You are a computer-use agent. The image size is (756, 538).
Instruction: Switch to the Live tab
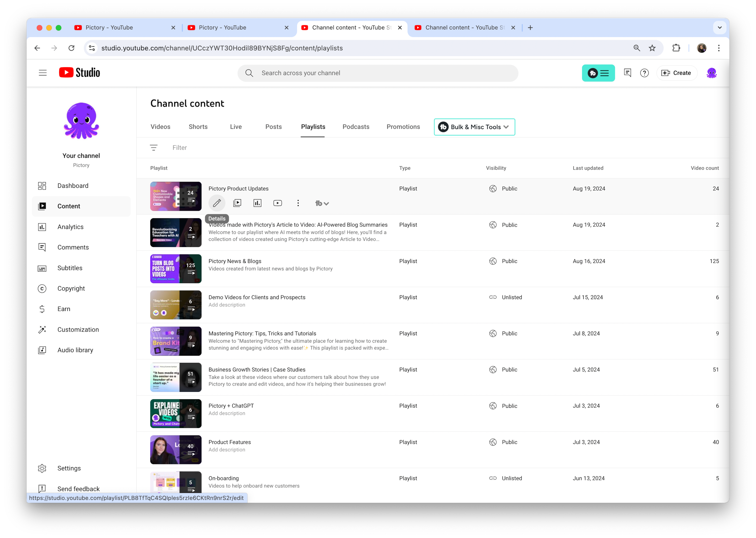point(236,127)
